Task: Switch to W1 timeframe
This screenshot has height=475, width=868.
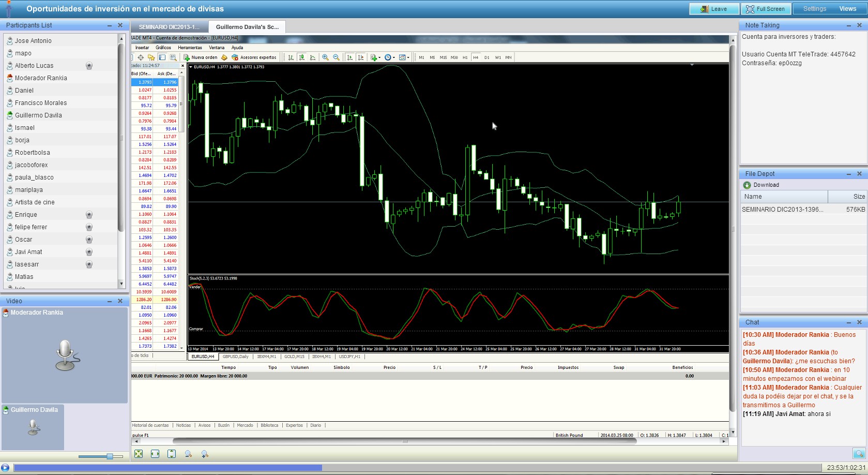Action: coord(497,57)
